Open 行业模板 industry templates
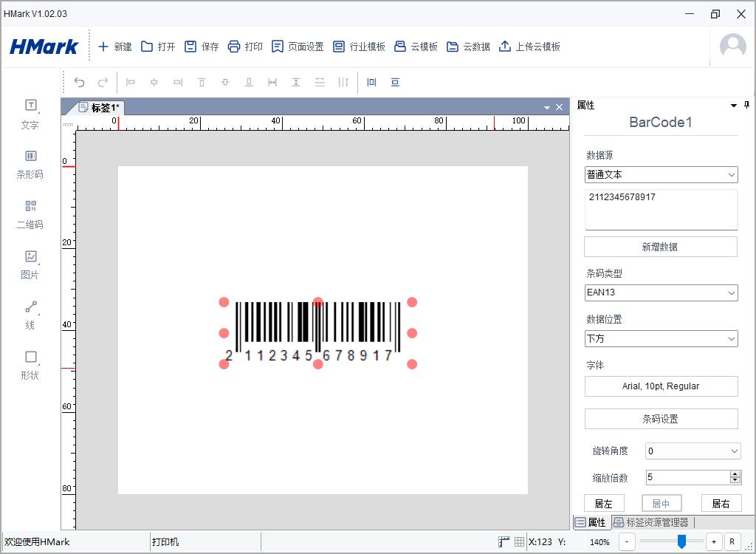 (360, 47)
